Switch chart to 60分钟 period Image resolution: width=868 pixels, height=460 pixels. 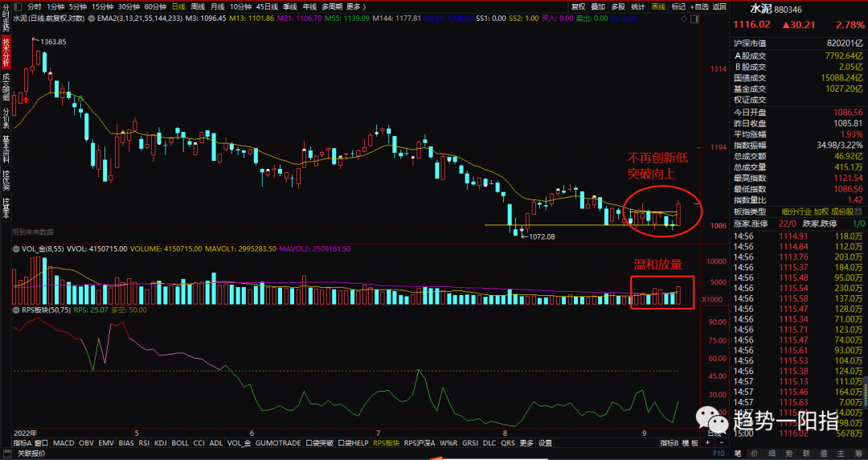[x=156, y=6]
